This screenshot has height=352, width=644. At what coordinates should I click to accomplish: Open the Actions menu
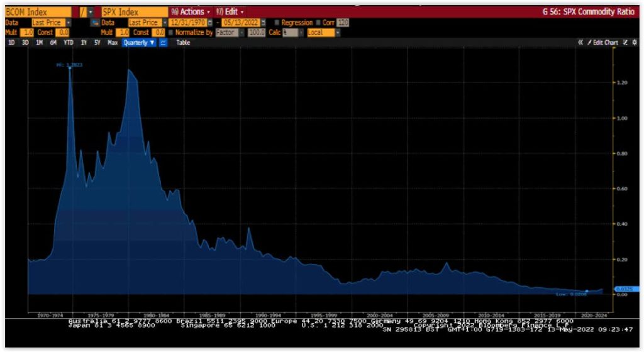point(191,12)
